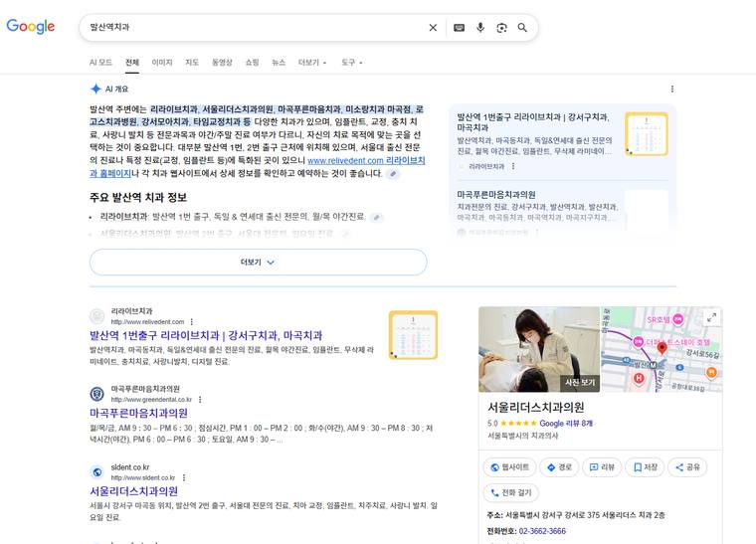This screenshot has width=756, height=544.
Task: Expand the 도구 dropdown
Action: click(x=352, y=63)
